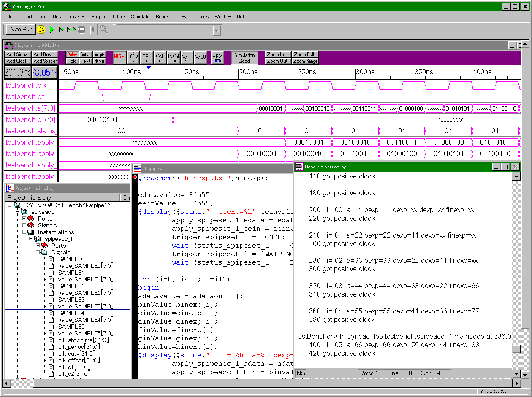The image size is (532, 397).
Task: Open the Simulate menu
Action: click(x=140, y=17)
